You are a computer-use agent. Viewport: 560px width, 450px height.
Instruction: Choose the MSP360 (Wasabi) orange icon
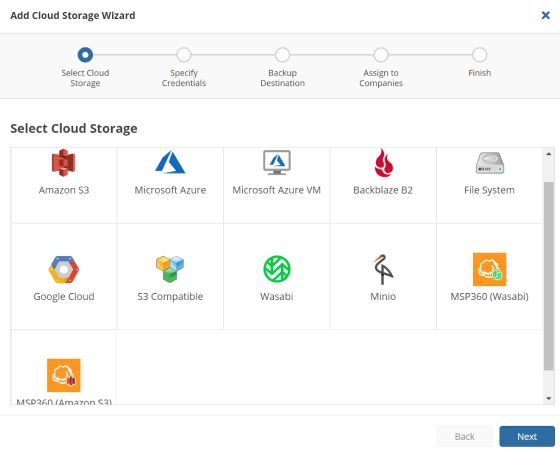pyautogui.click(x=490, y=269)
